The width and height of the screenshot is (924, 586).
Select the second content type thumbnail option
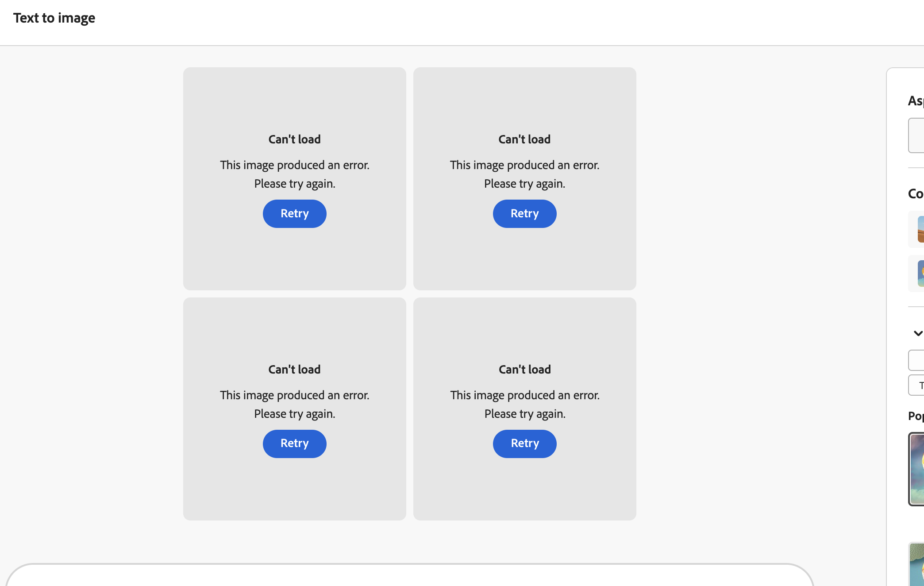click(920, 274)
